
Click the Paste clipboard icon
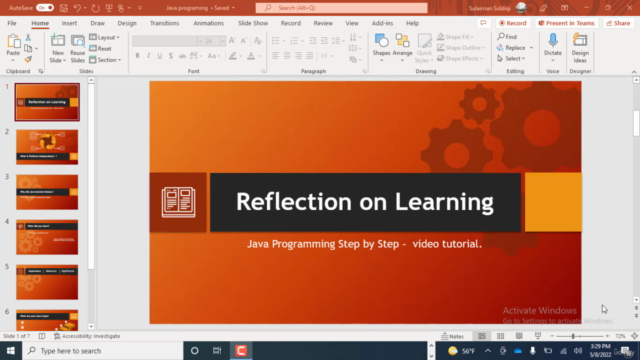13,42
